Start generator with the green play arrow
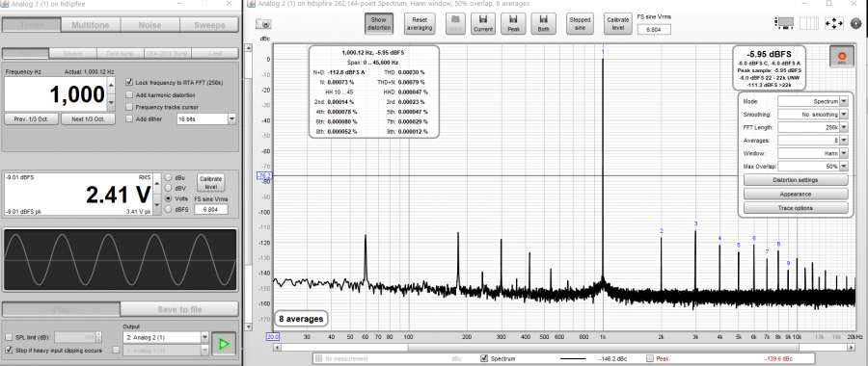 click(x=224, y=344)
